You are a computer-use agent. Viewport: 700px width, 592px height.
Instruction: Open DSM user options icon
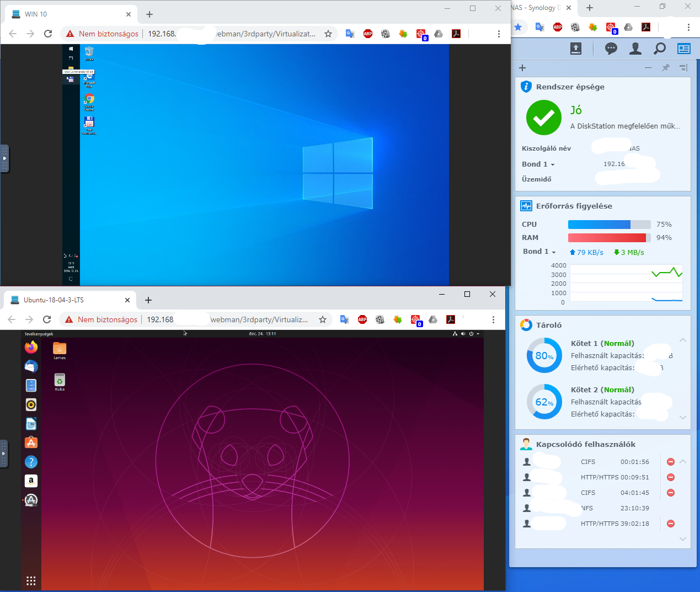(x=635, y=49)
